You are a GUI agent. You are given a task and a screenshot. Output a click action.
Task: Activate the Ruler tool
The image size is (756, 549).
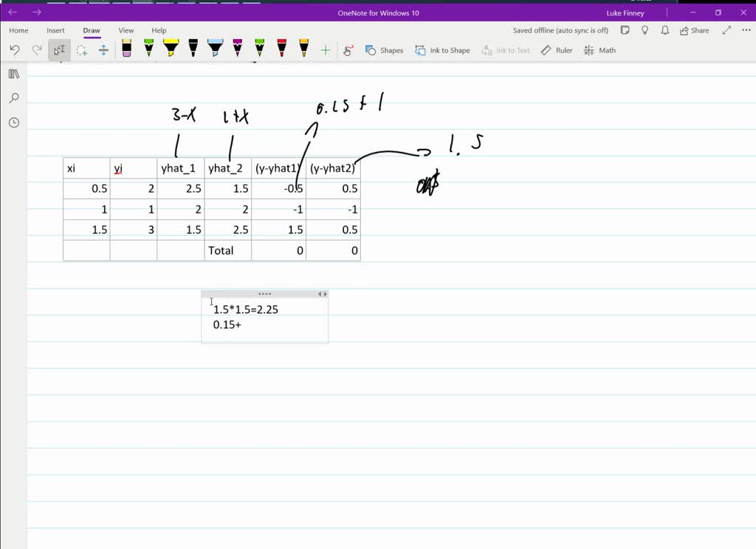(556, 49)
